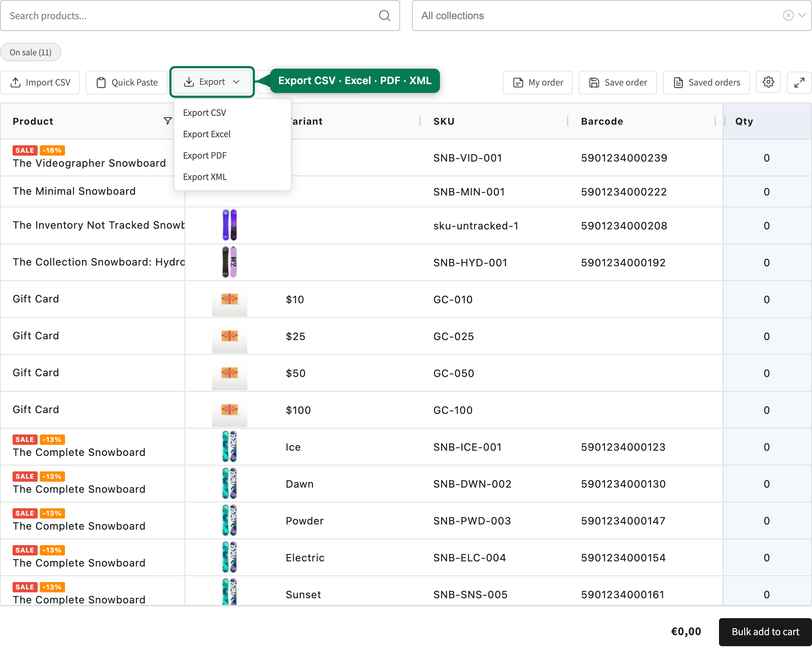Open the Quick Paste dialog
The image size is (812, 658).
coord(127,82)
